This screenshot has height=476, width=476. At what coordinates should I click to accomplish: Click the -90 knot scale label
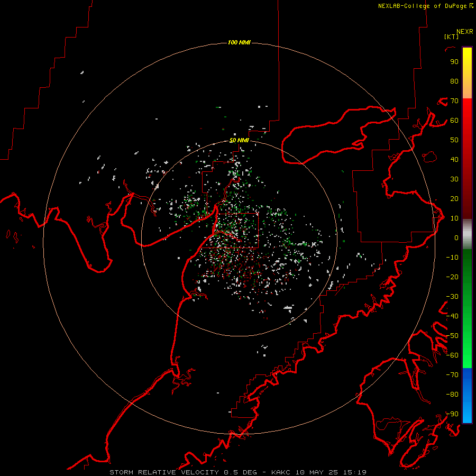pos(452,414)
